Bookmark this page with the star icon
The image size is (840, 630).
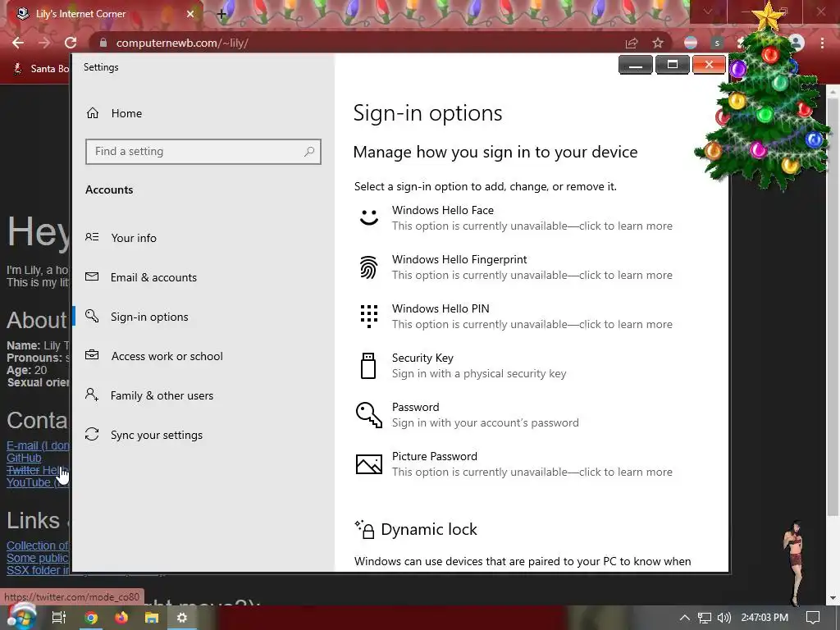pyautogui.click(x=658, y=43)
